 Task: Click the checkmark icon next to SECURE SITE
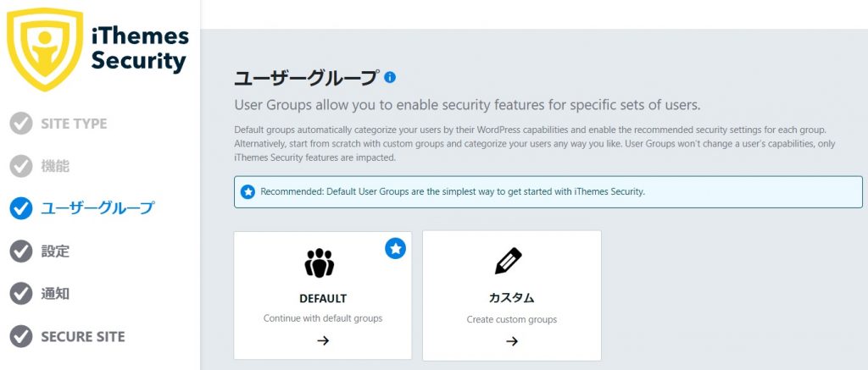pyautogui.click(x=21, y=336)
